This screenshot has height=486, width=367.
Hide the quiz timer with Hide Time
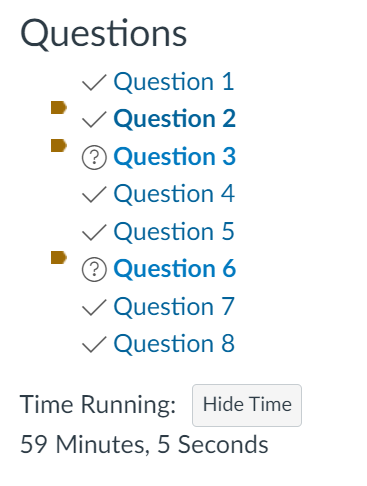click(x=247, y=405)
